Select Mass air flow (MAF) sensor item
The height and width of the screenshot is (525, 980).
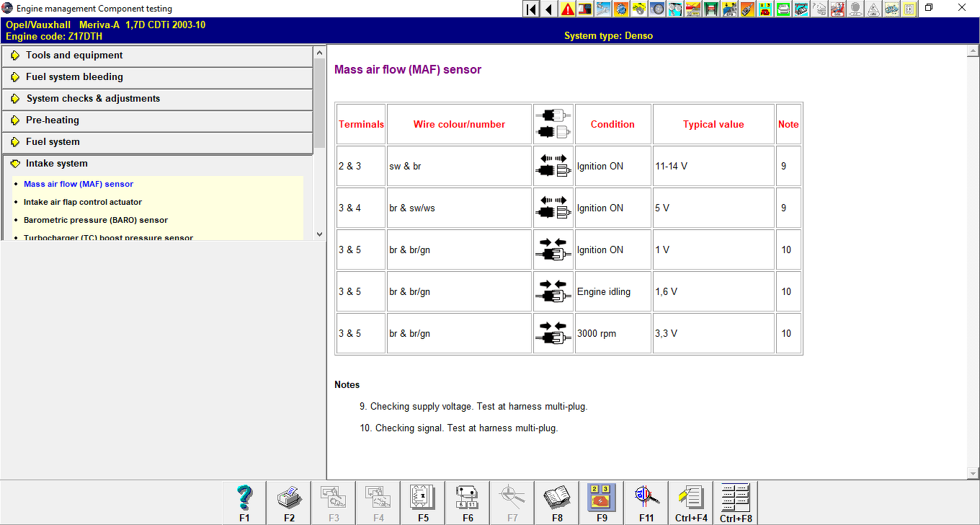(x=79, y=184)
